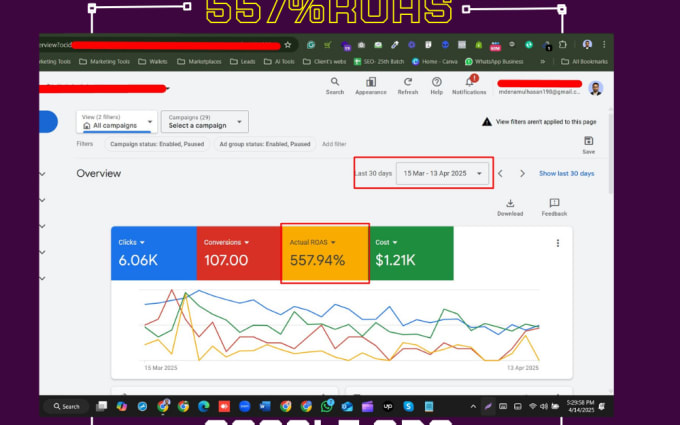Open the chart's three-dot more options menu
Image resolution: width=680 pixels, height=425 pixels.
pyautogui.click(x=558, y=243)
